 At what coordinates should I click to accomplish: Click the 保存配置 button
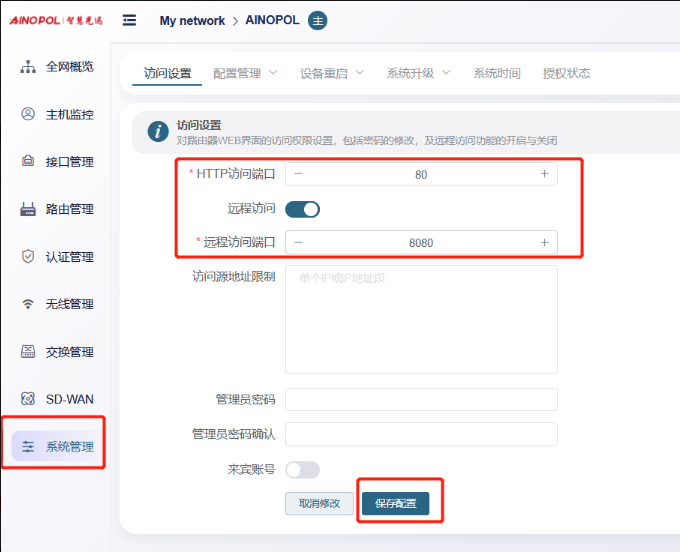point(395,504)
